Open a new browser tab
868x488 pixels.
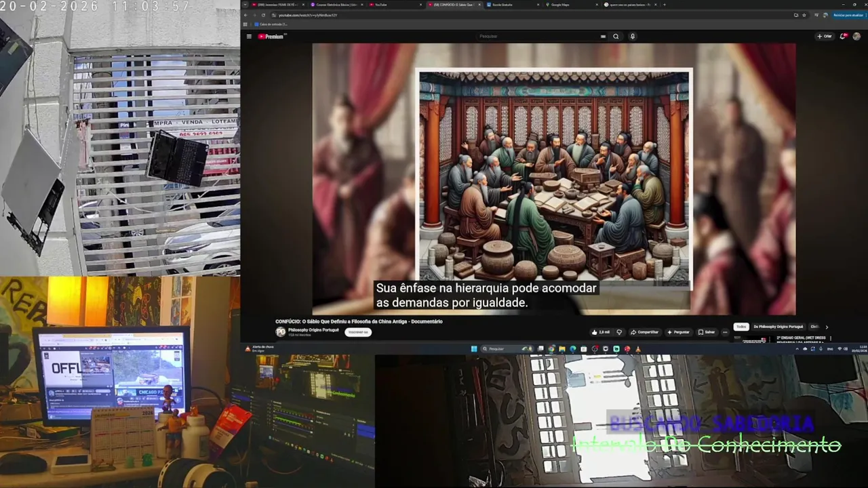(x=664, y=5)
